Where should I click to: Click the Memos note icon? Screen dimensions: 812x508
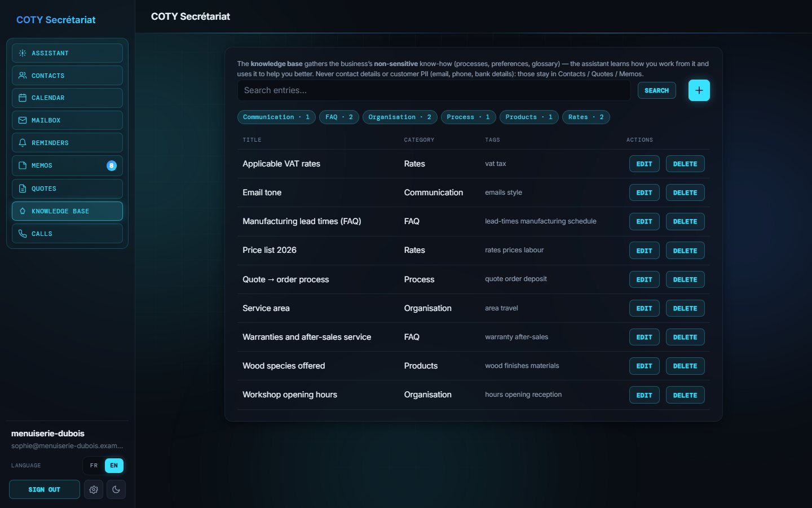[x=23, y=165]
